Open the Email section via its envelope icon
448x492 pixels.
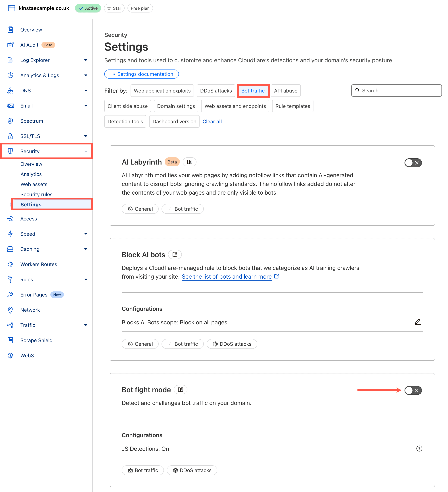10,106
